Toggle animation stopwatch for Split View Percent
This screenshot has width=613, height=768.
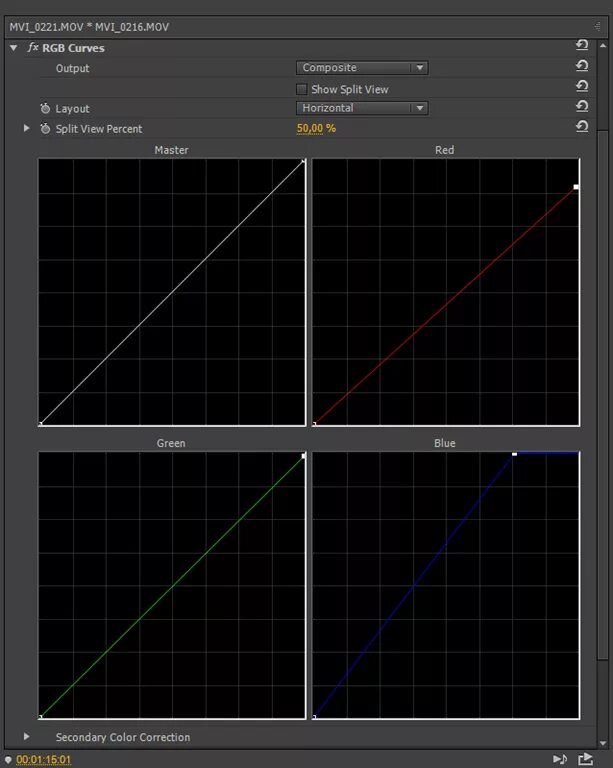pyautogui.click(x=45, y=128)
